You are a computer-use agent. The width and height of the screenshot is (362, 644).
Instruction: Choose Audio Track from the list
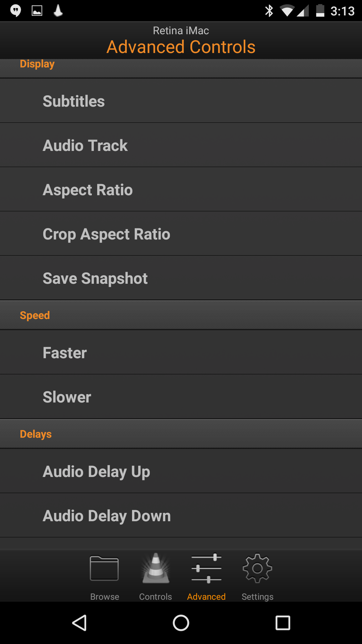point(181,145)
